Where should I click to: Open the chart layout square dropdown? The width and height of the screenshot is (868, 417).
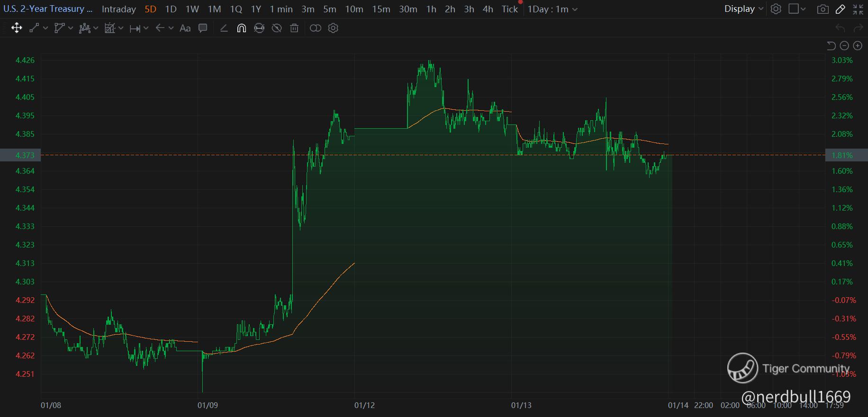(797, 9)
